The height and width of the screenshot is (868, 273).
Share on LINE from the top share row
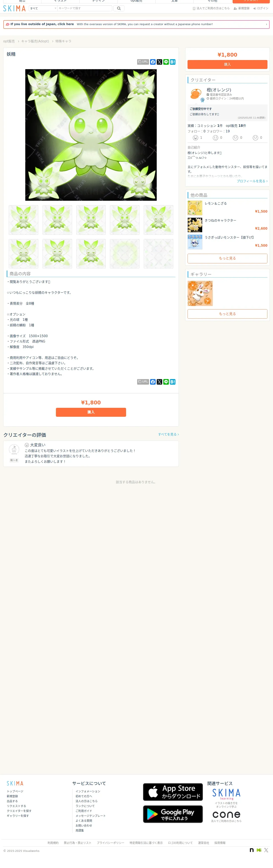click(166, 62)
